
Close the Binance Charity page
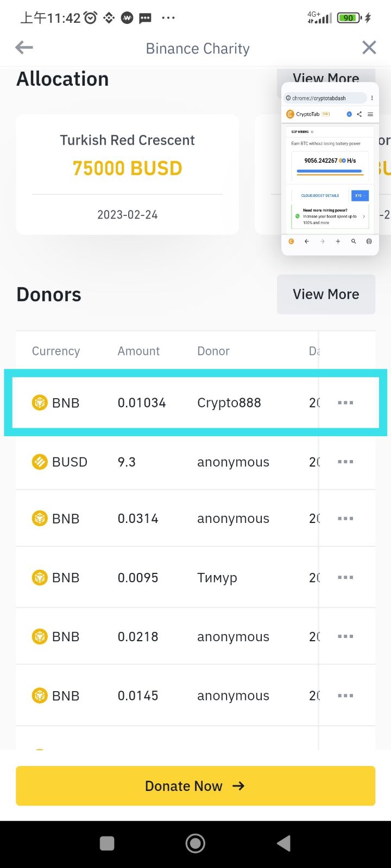(x=369, y=48)
